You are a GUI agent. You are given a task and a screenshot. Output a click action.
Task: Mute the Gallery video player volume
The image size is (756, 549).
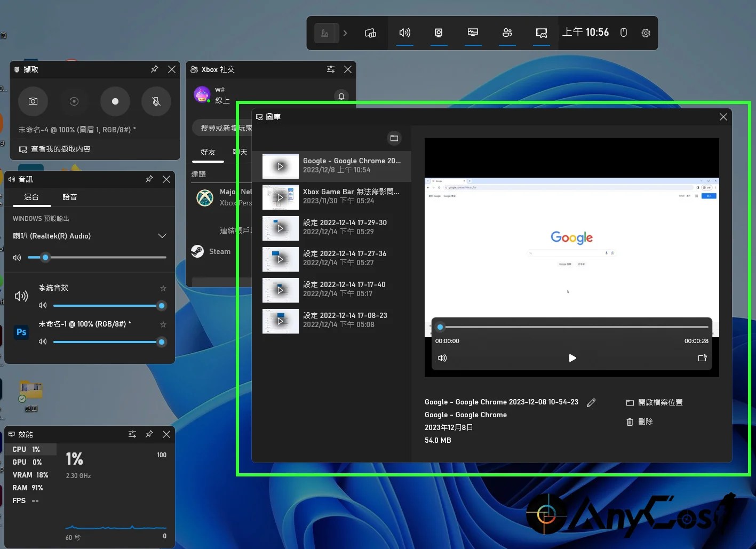click(442, 358)
